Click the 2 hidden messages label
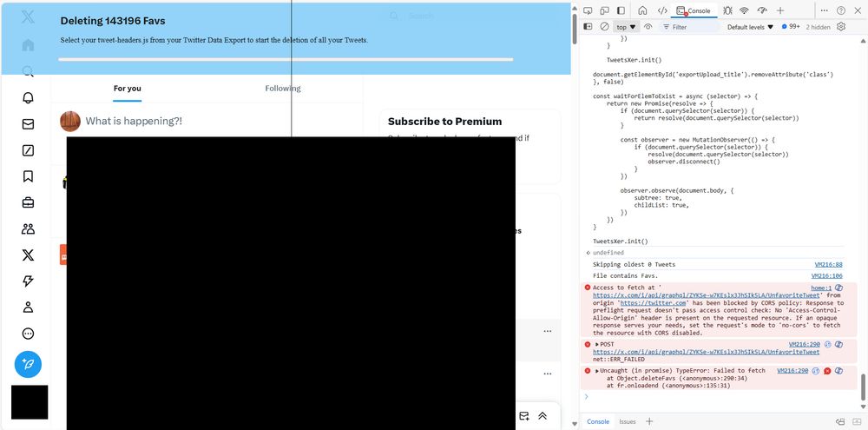 point(818,27)
